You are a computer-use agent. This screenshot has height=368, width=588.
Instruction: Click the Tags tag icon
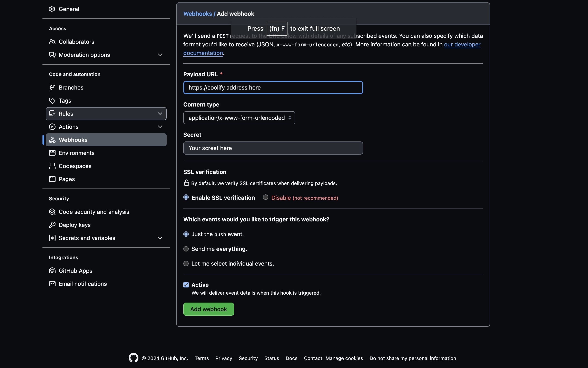[x=52, y=101]
